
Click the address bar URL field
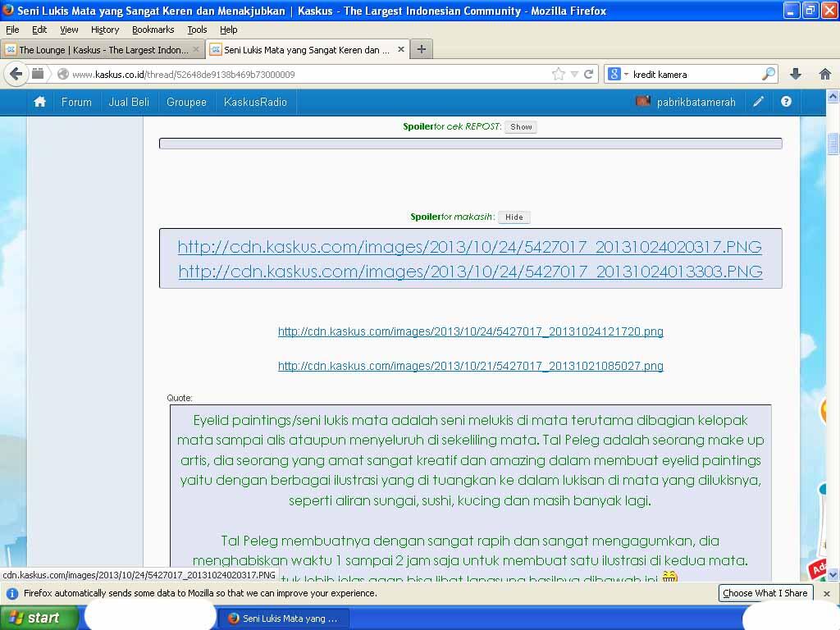(311, 75)
